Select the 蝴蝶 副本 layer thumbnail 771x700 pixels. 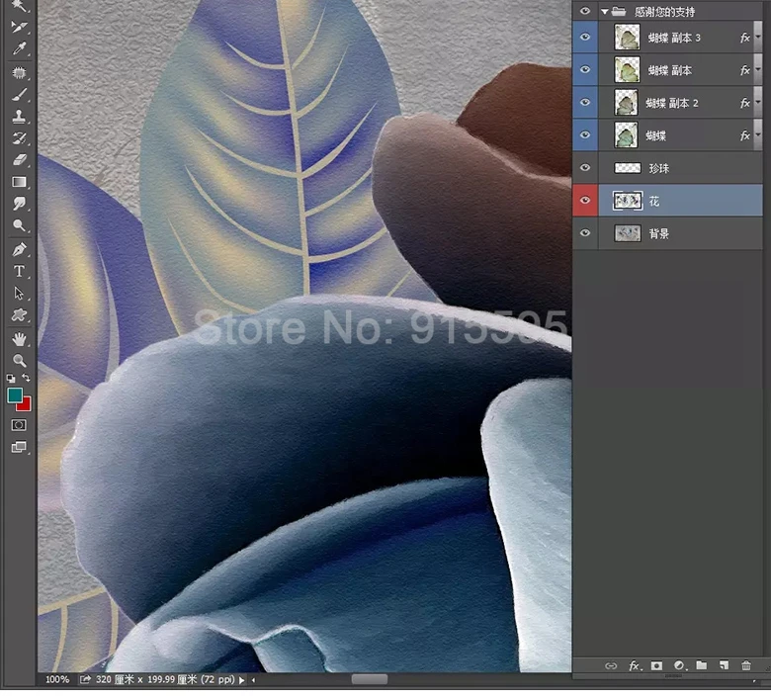pyautogui.click(x=628, y=69)
